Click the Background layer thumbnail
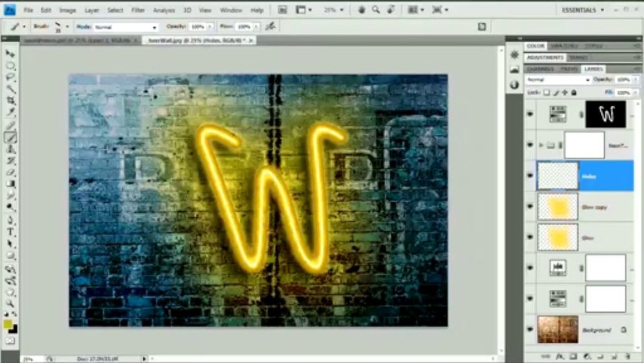The image size is (644, 363). point(557,329)
